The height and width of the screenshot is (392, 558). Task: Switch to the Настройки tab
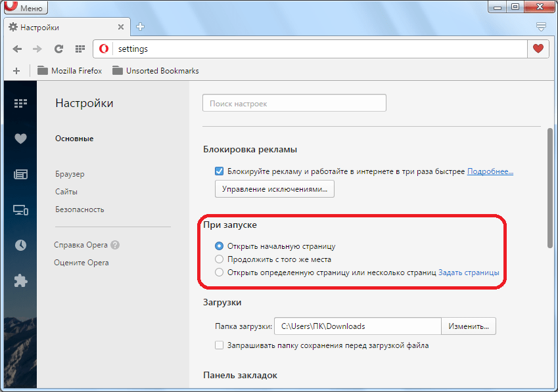click(67, 27)
